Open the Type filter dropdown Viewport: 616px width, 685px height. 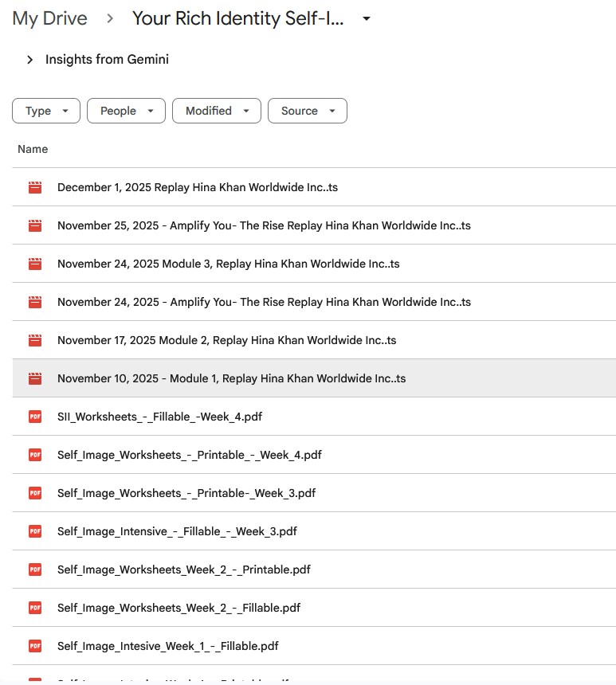tap(46, 112)
